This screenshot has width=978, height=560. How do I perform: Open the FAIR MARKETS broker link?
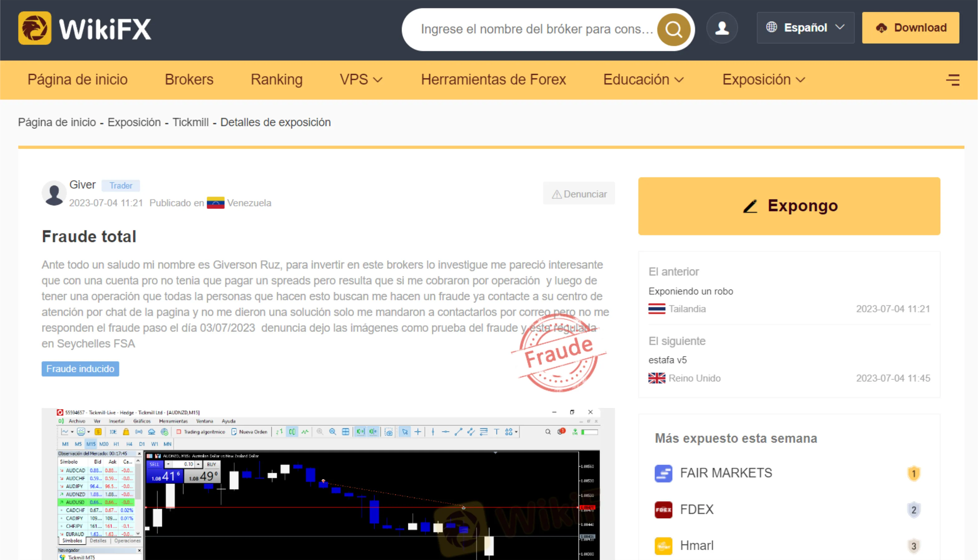[x=726, y=473]
